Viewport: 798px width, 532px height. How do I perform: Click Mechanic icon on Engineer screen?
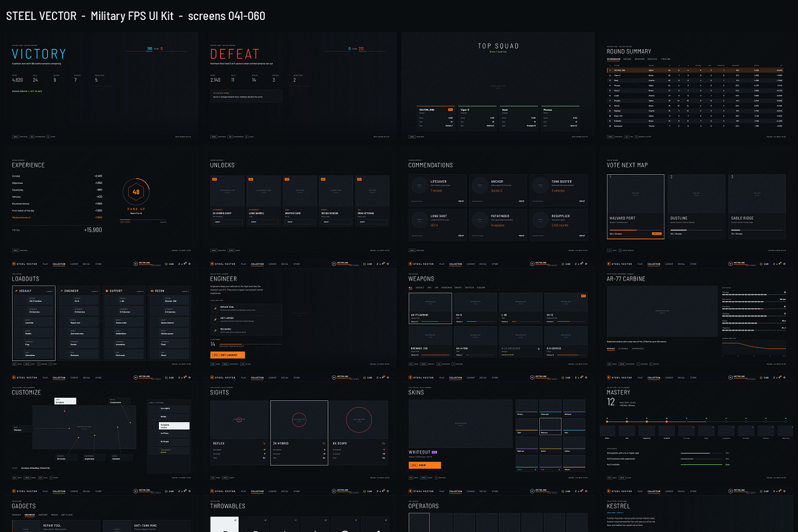[215, 331]
